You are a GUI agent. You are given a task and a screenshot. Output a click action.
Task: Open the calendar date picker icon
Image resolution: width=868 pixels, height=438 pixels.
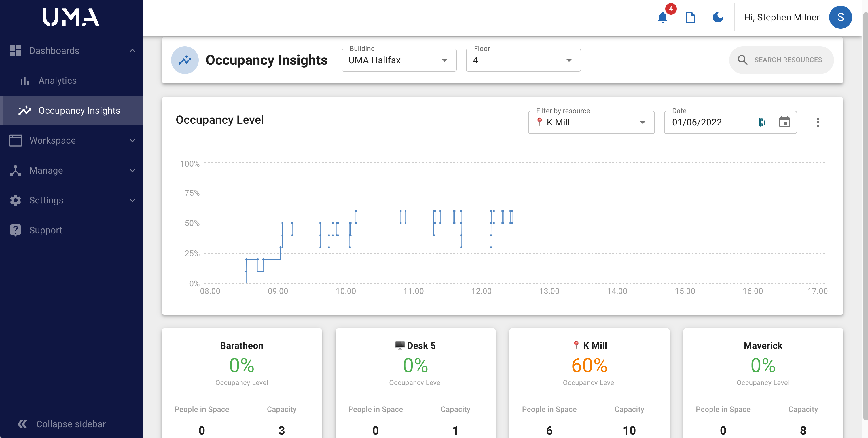[x=784, y=122]
